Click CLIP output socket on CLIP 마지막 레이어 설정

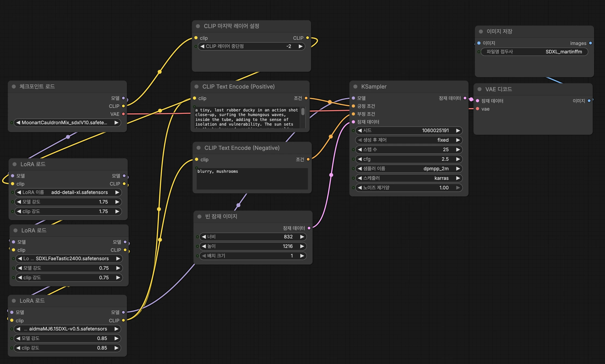[x=308, y=38]
